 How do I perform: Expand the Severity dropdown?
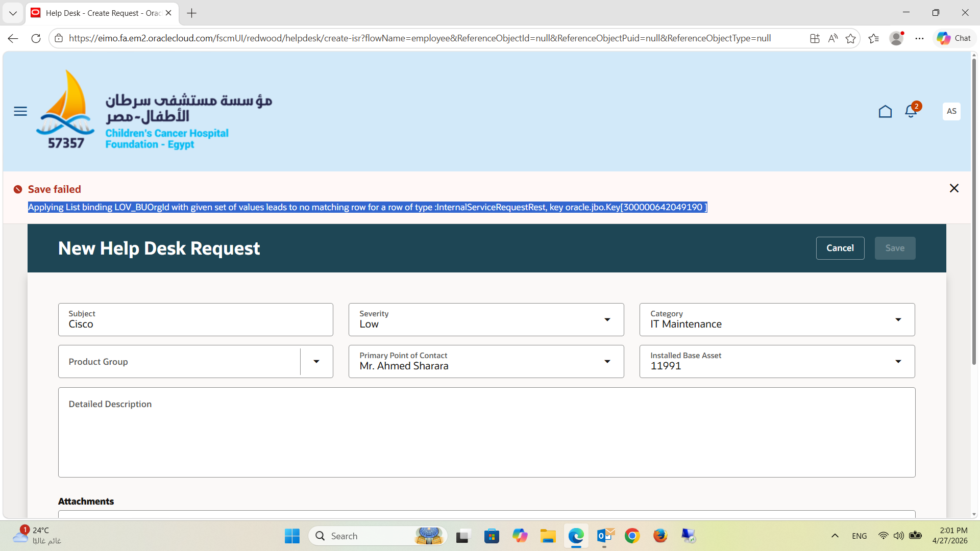point(607,320)
